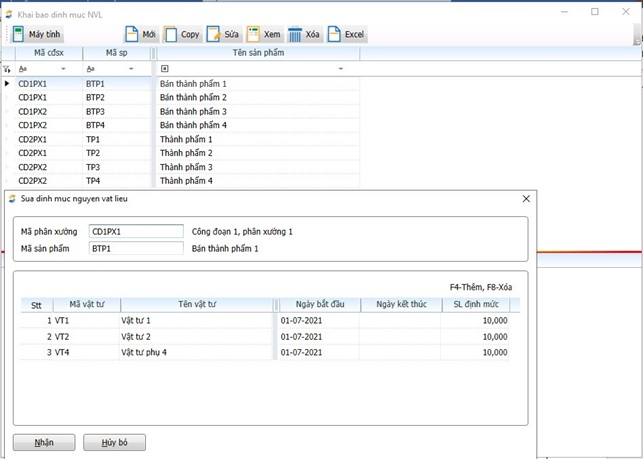Viewport: 643px width, 459px height.
Task: Export the list with the Excel icon
Action: [335, 34]
